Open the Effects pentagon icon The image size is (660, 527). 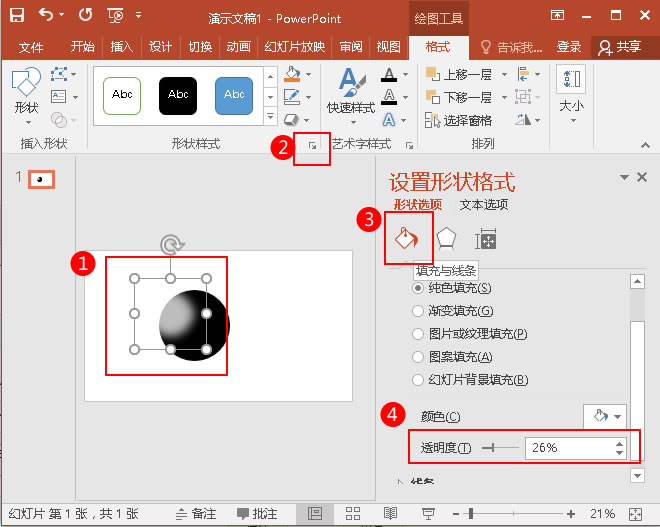[446, 239]
